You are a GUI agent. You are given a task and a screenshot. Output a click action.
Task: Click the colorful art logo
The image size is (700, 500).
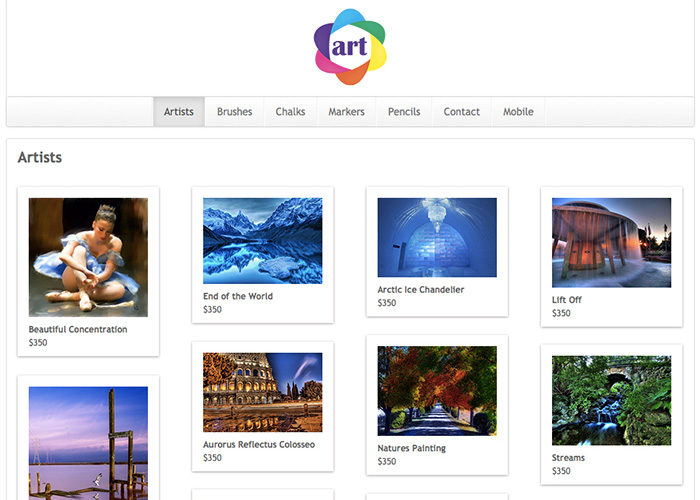(350, 46)
